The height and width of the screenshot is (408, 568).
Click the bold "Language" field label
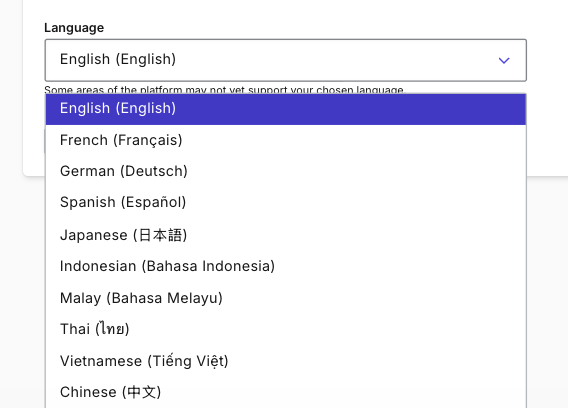click(x=74, y=28)
